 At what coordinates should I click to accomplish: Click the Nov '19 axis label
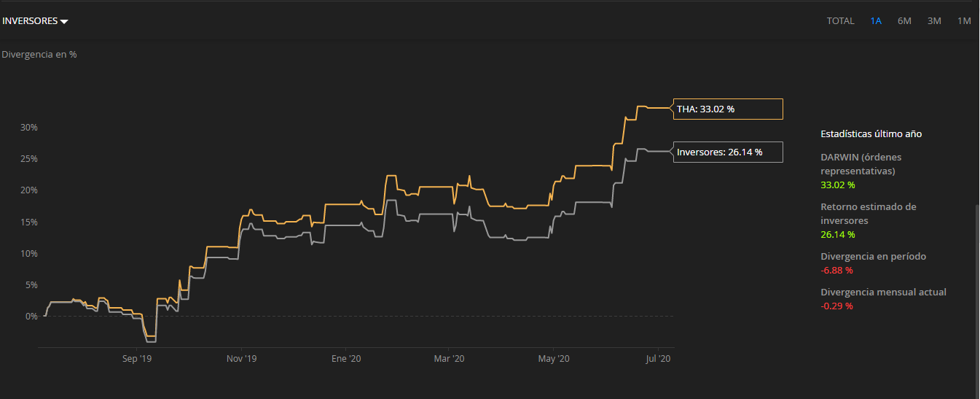[241, 359]
